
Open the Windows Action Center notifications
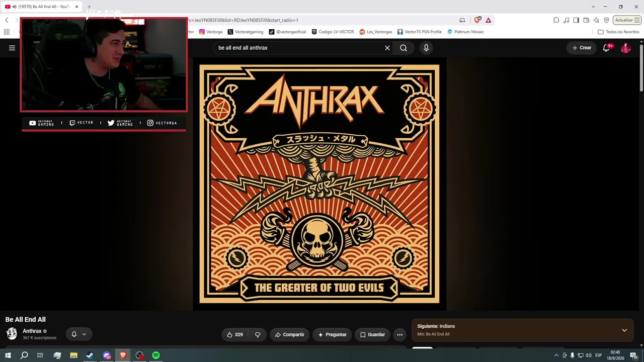[x=633, y=355]
